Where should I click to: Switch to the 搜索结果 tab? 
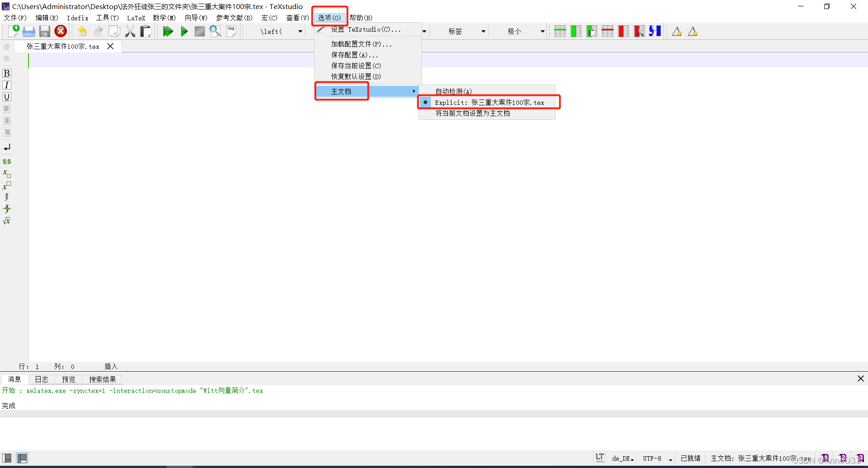click(x=103, y=379)
